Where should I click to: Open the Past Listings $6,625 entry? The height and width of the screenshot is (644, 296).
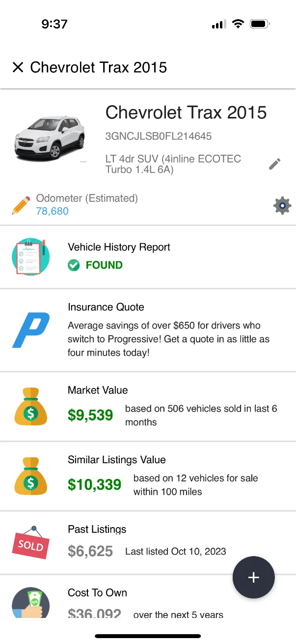coord(90,551)
